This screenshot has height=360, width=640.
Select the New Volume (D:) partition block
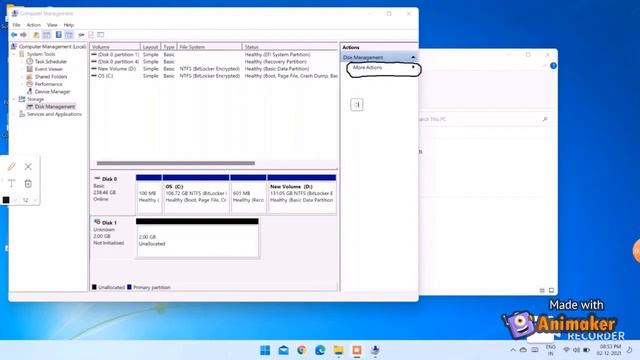click(302, 194)
